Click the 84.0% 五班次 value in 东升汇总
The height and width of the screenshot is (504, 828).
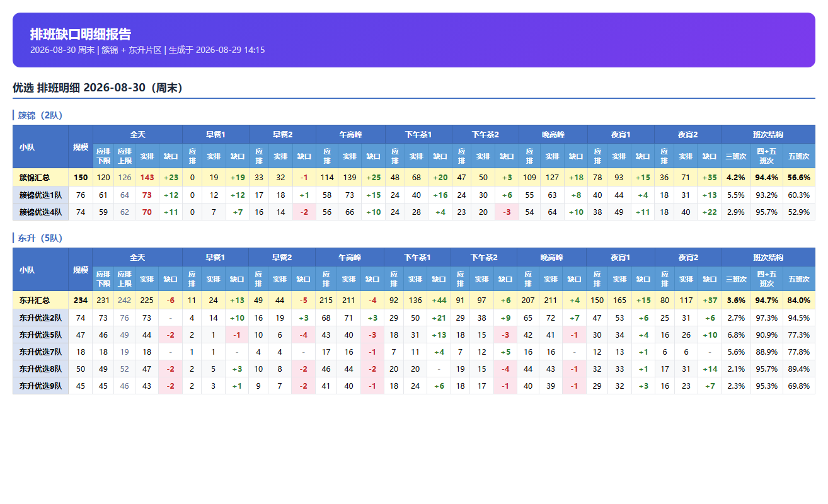click(799, 301)
